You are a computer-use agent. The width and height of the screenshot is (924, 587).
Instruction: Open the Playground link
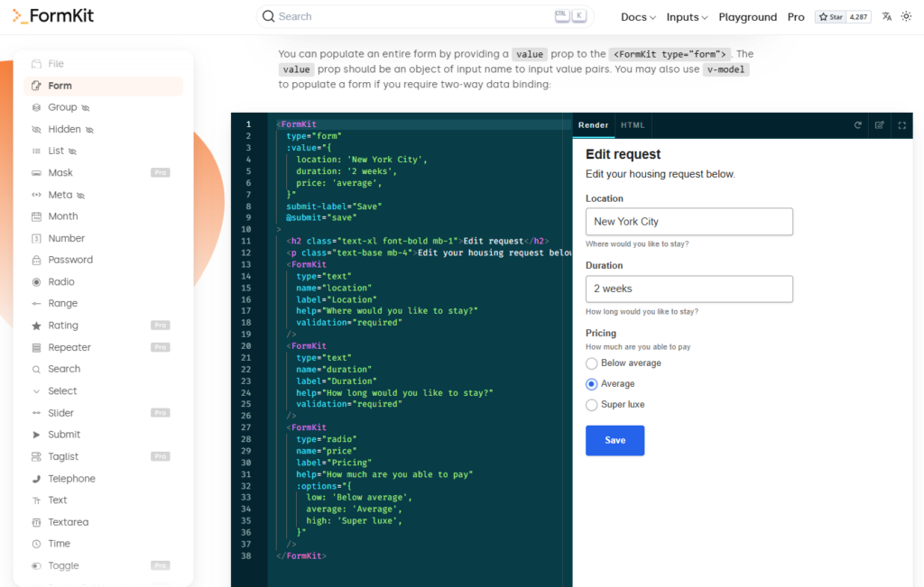747,17
